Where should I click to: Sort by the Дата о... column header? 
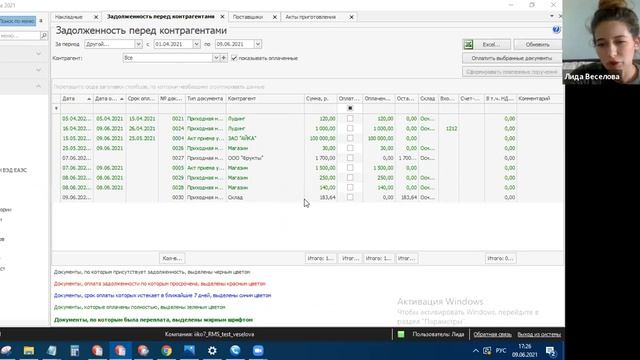tap(109, 99)
